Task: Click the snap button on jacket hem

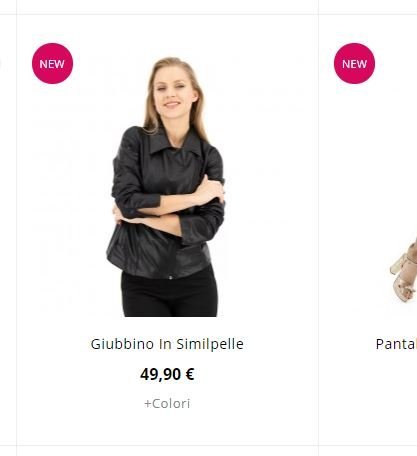Action: pos(171,277)
